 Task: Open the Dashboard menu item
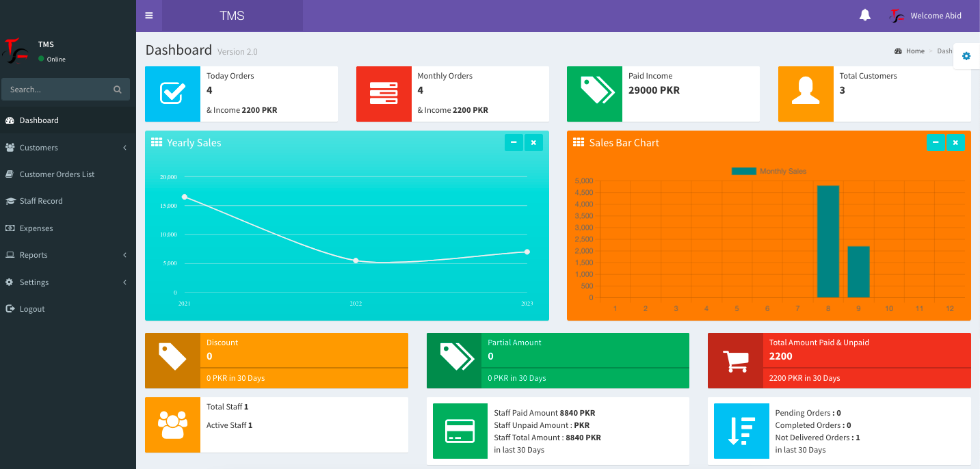68,120
